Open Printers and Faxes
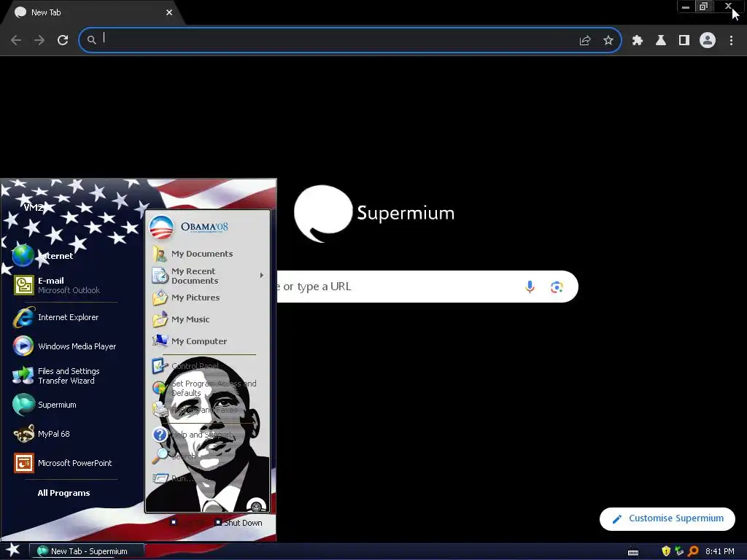Image resolution: width=747 pixels, height=560 pixels. point(196,410)
